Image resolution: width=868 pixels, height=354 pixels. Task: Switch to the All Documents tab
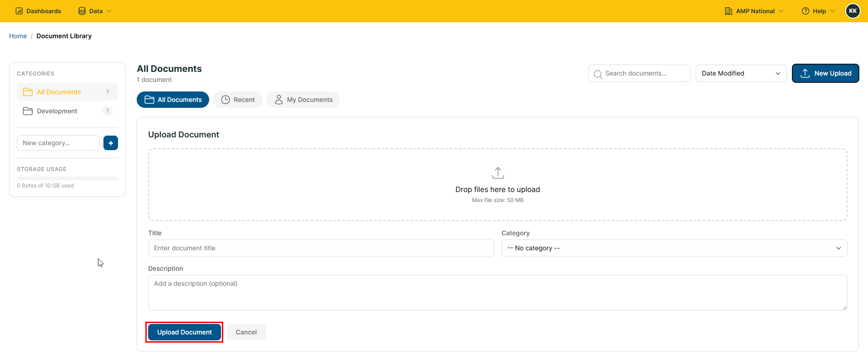[x=173, y=100]
